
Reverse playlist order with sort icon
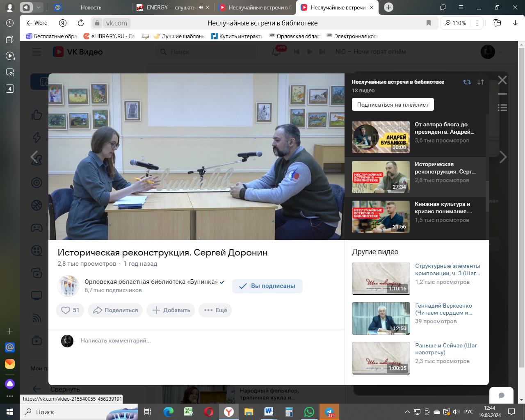coord(480,82)
